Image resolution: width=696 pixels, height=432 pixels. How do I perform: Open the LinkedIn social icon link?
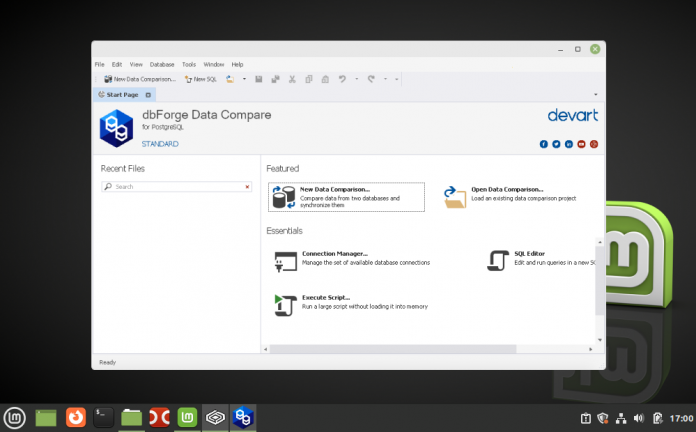[569, 144]
